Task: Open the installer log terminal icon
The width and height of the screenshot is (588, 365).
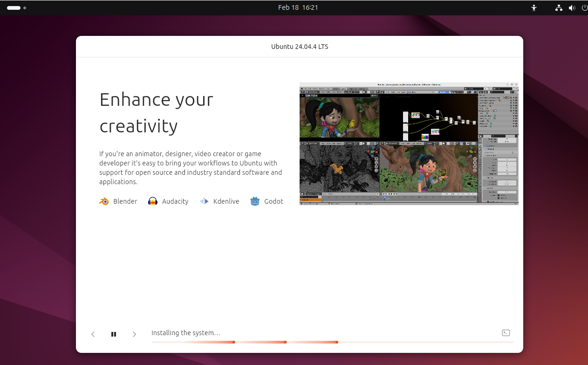Action: pyautogui.click(x=506, y=333)
